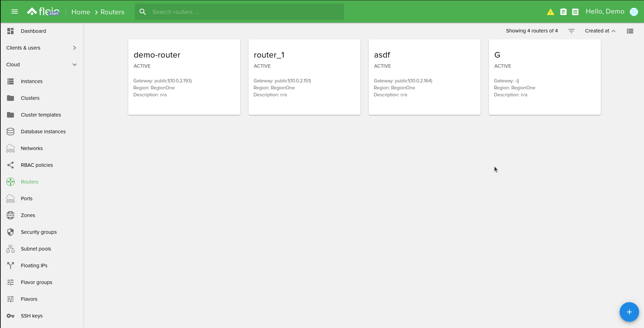Open Home from the breadcrumb
The height and width of the screenshot is (328, 644).
(x=80, y=12)
